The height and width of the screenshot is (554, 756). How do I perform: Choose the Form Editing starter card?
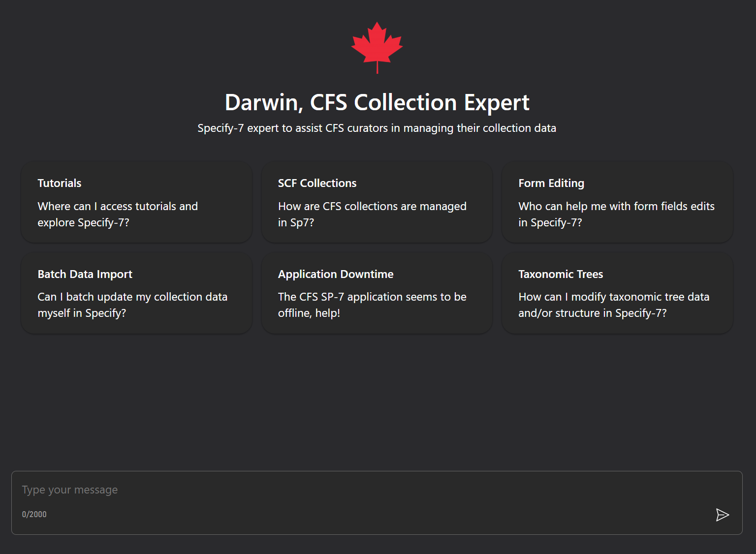(x=617, y=202)
